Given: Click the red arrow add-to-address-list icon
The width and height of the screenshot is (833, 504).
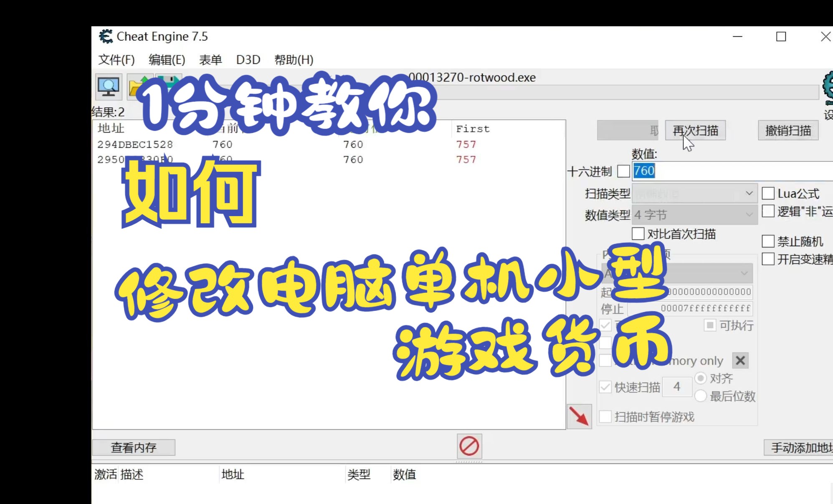Looking at the screenshot, I should [x=579, y=416].
